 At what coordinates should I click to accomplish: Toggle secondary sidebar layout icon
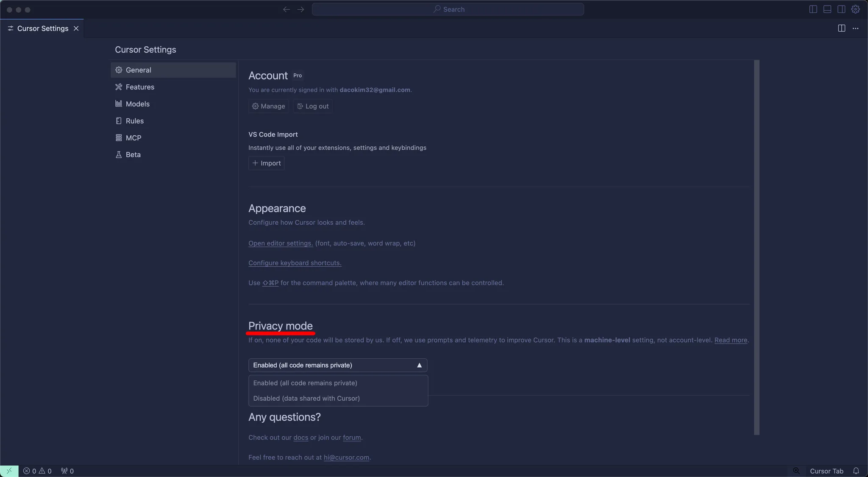click(x=841, y=9)
